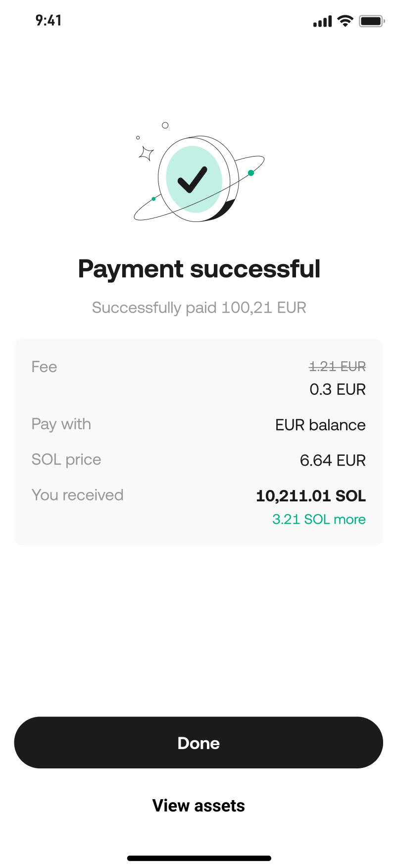Tap the EUR balance payment method
This screenshot has width=396, height=868.
click(320, 425)
